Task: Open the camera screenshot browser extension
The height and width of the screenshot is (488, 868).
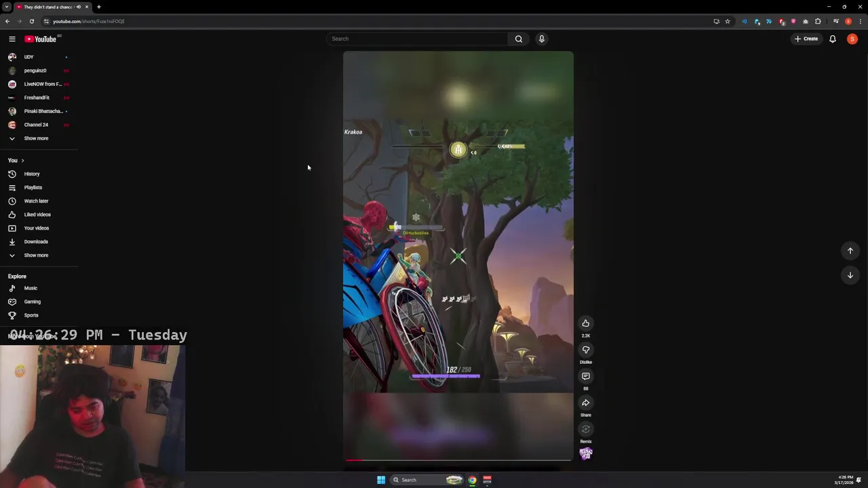Action: pyautogui.click(x=806, y=22)
